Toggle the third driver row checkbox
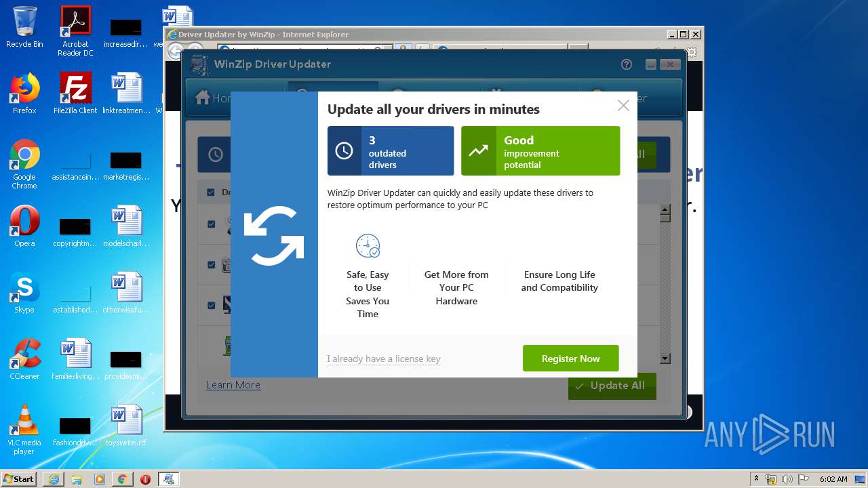 (x=211, y=305)
